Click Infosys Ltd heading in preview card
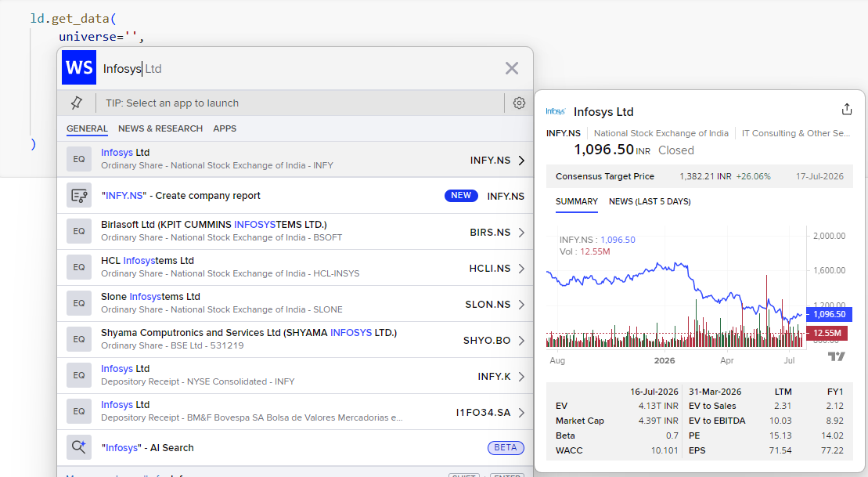Image resolution: width=868 pixels, height=477 pixels. (x=603, y=112)
